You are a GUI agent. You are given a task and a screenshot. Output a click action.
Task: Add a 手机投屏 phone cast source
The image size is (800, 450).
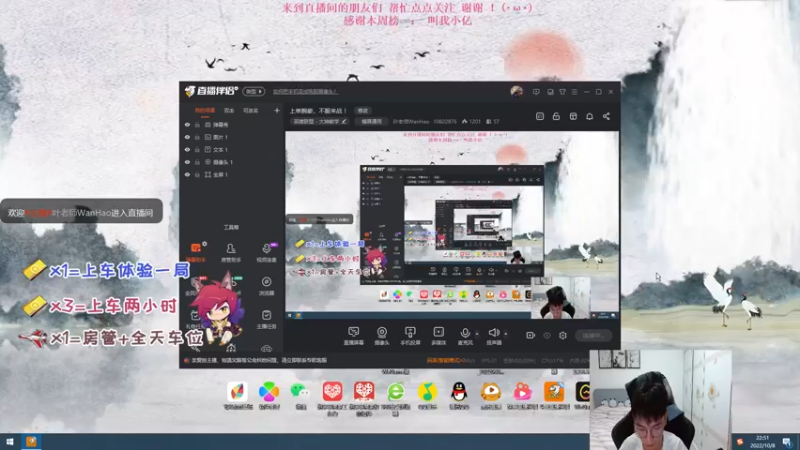pos(410,336)
